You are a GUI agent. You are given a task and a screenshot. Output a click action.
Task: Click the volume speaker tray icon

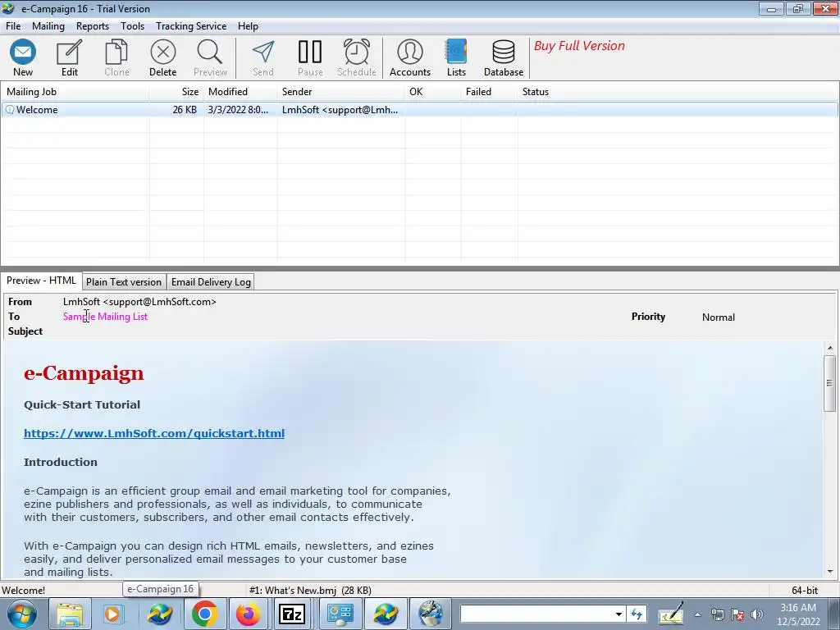coord(757,614)
